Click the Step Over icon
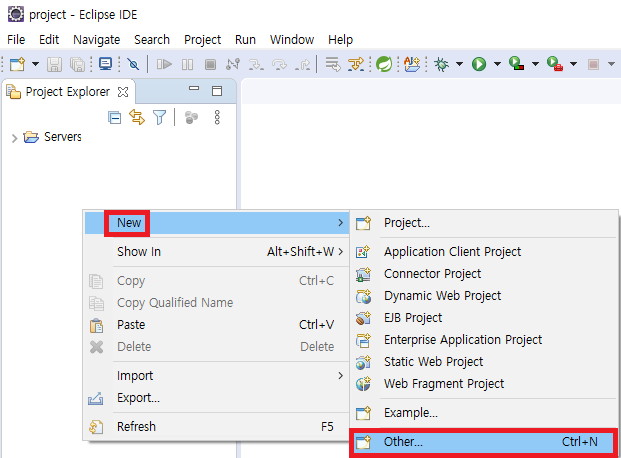 click(x=279, y=64)
